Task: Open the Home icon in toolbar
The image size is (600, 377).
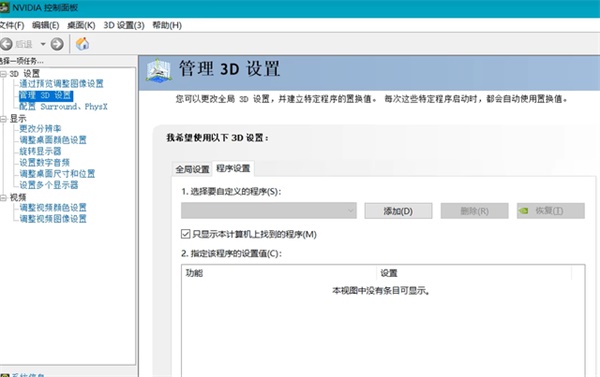Action: click(x=82, y=44)
